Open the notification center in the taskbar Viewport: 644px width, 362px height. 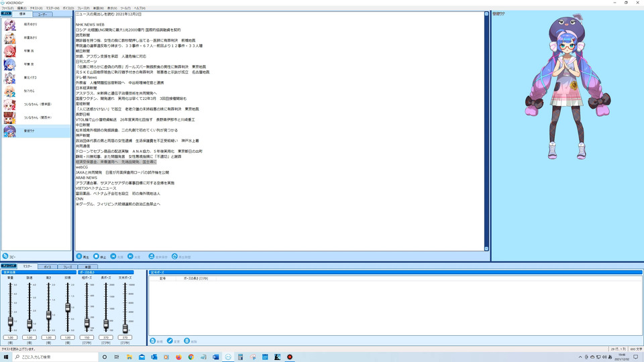coord(636,357)
